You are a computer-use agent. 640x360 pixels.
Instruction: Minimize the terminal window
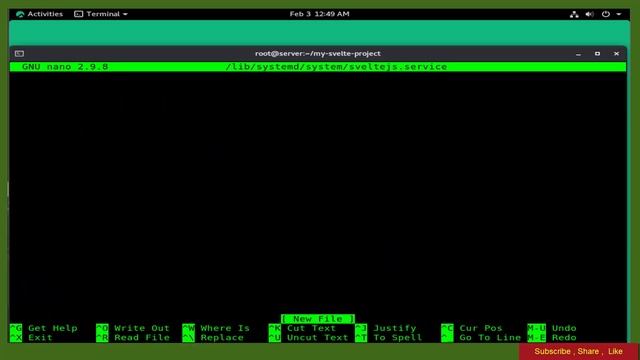[x=578, y=54]
